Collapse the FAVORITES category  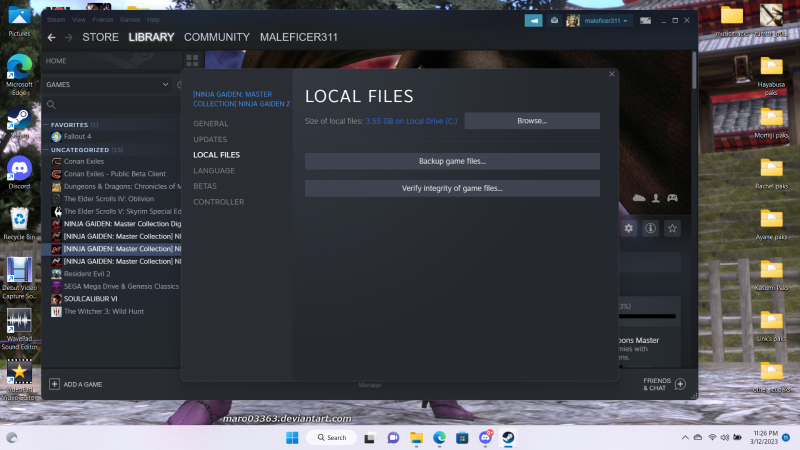pos(46,124)
